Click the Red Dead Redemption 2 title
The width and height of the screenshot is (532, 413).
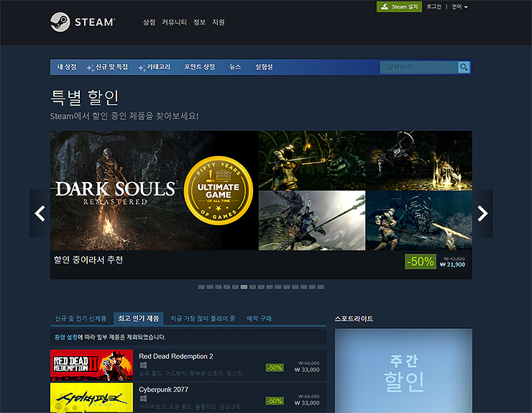coord(175,356)
